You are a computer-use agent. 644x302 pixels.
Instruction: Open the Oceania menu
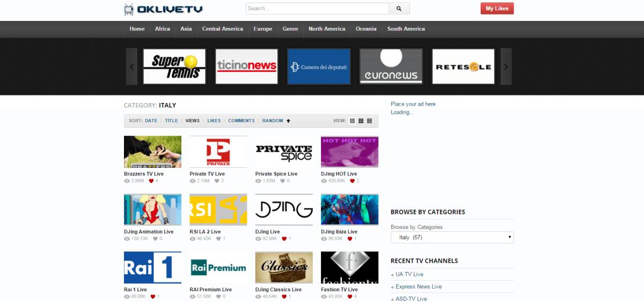366,29
